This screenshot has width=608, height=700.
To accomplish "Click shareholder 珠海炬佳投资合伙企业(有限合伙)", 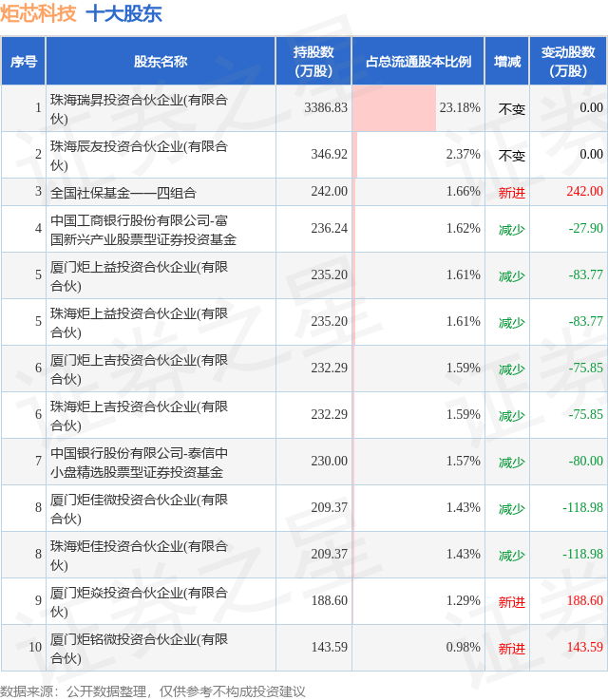I will (139, 555).
